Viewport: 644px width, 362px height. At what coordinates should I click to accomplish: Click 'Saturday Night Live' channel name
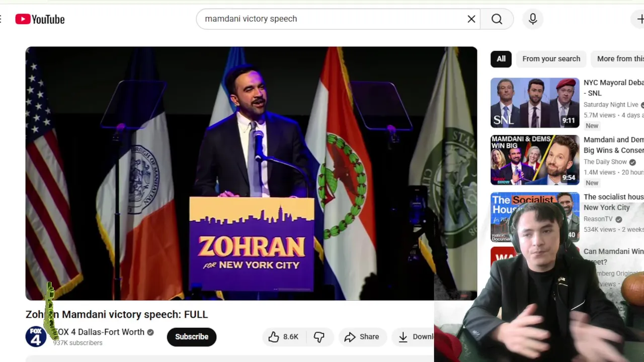coord(611,105)
